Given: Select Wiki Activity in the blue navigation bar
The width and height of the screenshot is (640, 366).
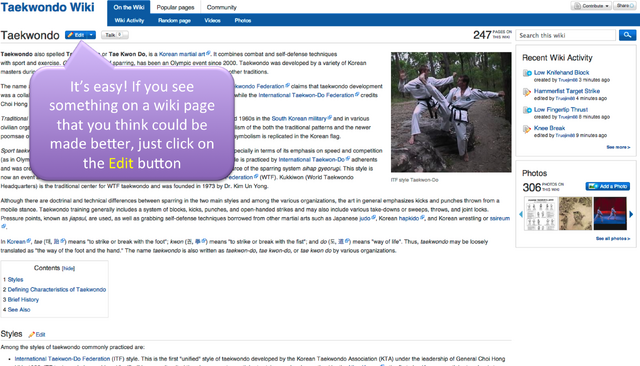Looking at the screenshot, I should coord(129,20).
